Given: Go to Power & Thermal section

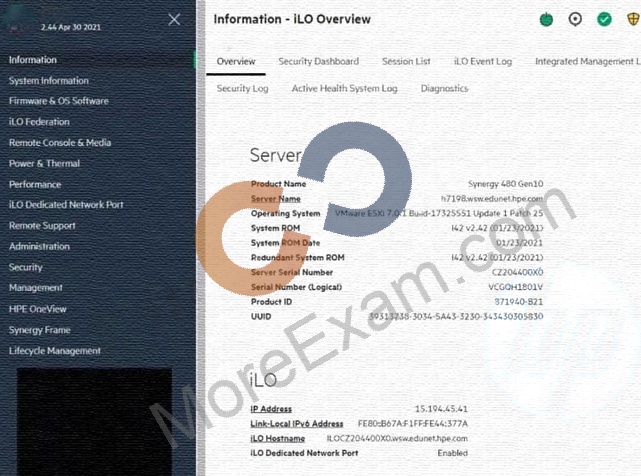Looking at the screenshot, I should point(44,164).
